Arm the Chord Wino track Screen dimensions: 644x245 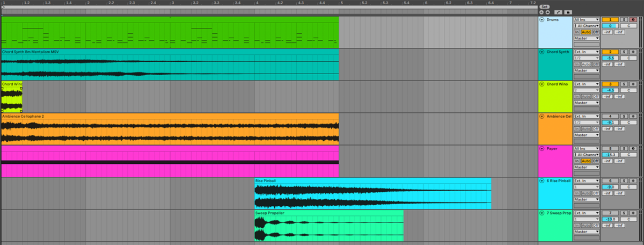633,84
